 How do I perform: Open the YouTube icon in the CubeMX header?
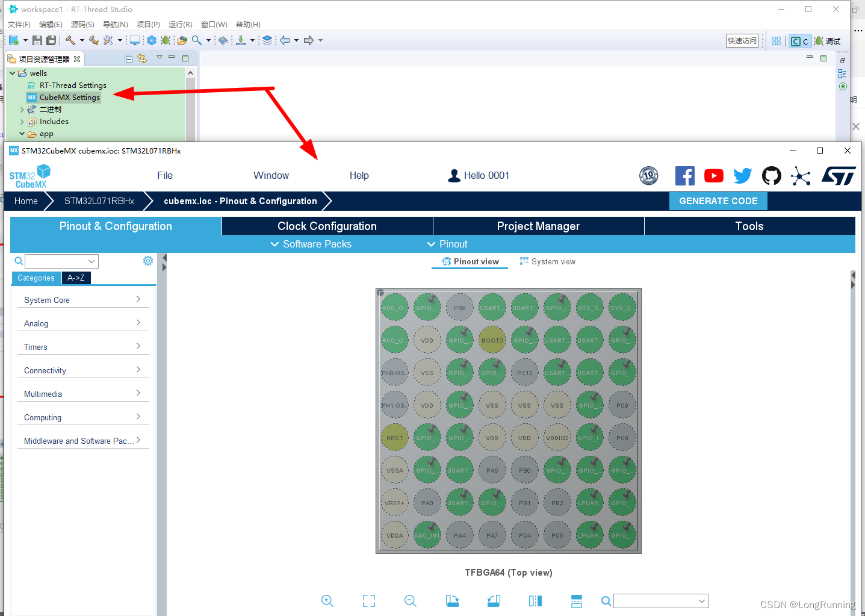coord(714,176)
